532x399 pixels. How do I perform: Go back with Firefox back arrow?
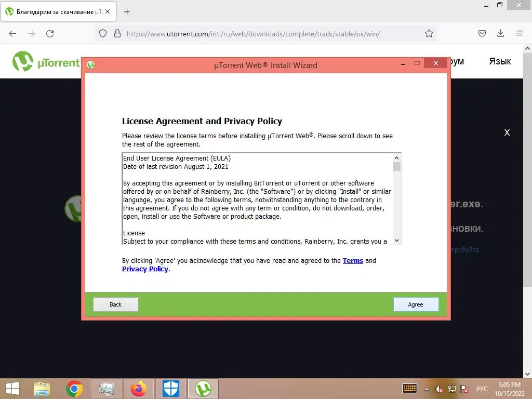tap(12, 34)
